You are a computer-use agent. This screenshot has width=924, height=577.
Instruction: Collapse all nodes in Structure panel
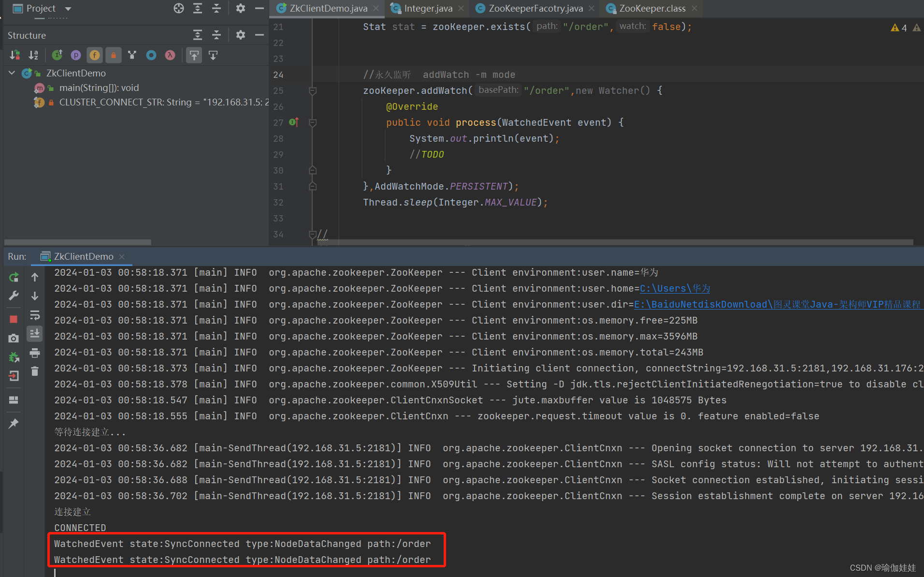click(x=217, y=35)
